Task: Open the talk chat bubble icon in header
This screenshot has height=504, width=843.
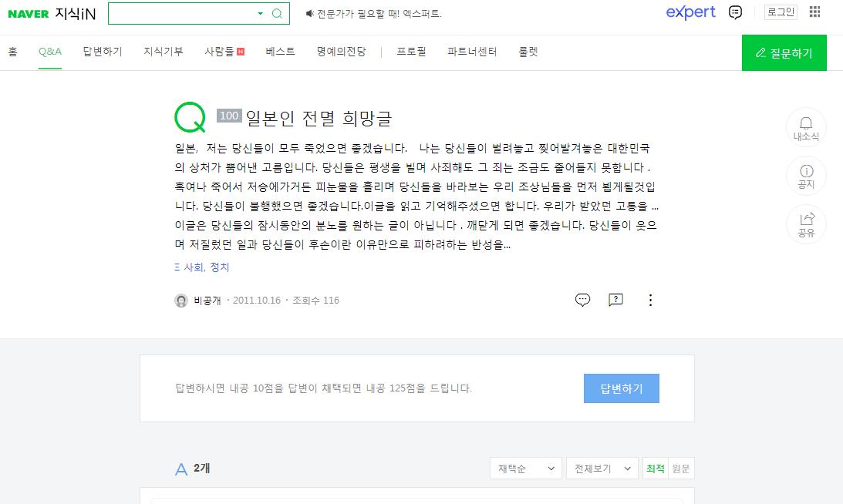Action: (x=736, y=12)
